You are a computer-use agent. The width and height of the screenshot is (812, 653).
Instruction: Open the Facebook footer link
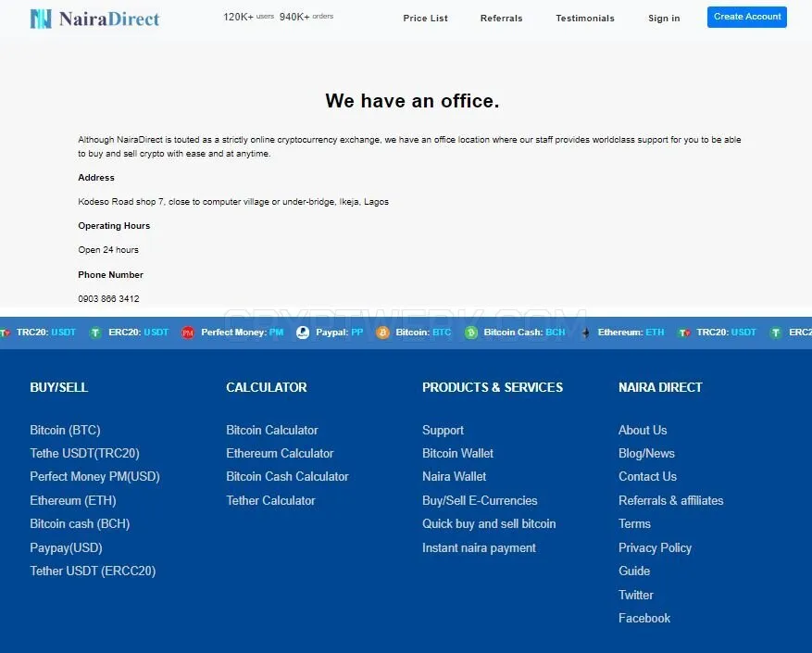click(x=644, y=619)
